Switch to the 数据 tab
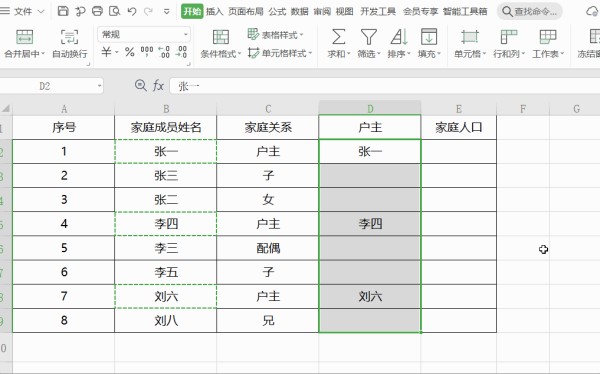 click(299, 11)
